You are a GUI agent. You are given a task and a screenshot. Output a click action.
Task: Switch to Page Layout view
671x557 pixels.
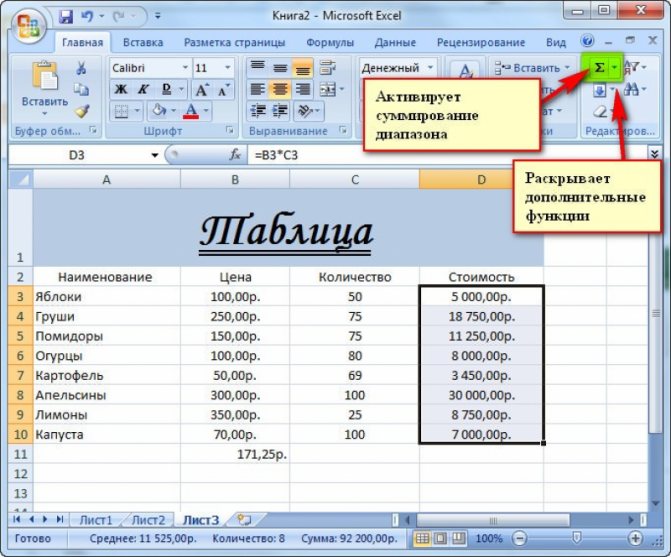click(x=440, y=538)
